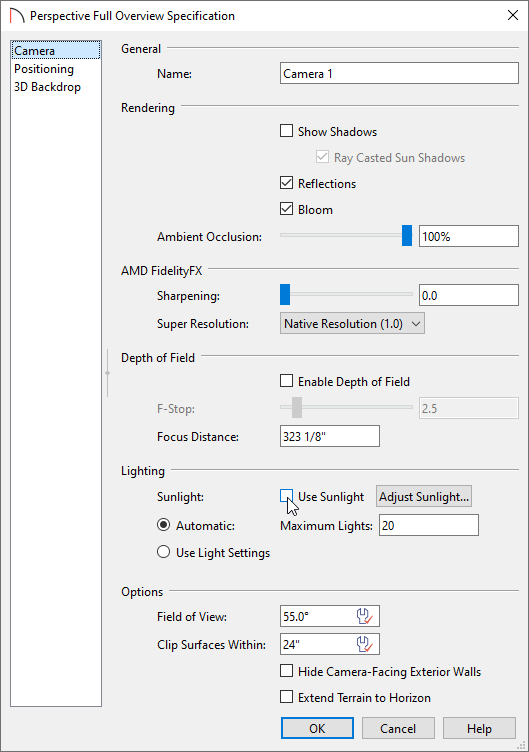Click the wrench default icon beside Field of View
Image resolution: width=529 pixels, height=752 pixels.
pos(364,616)
